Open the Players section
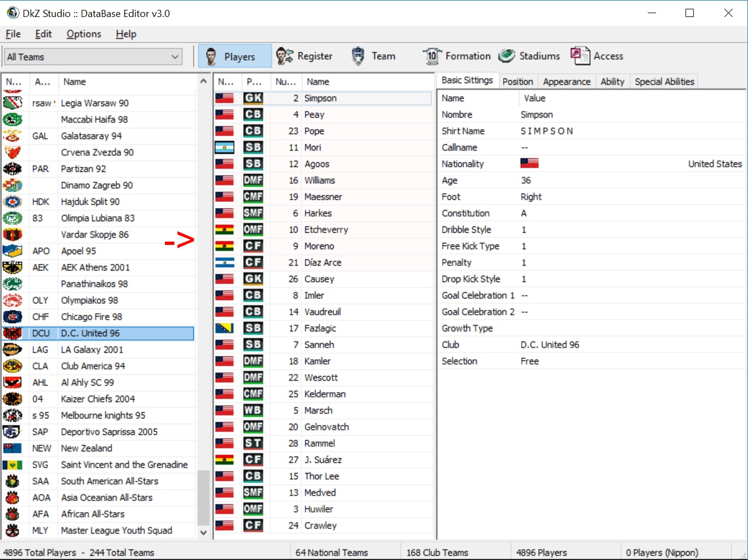748x560 pixels. click(235, 56)
